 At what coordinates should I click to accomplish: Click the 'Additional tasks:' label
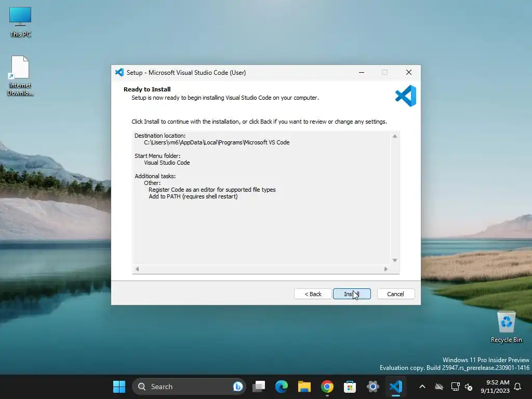[x=155, y=176]
